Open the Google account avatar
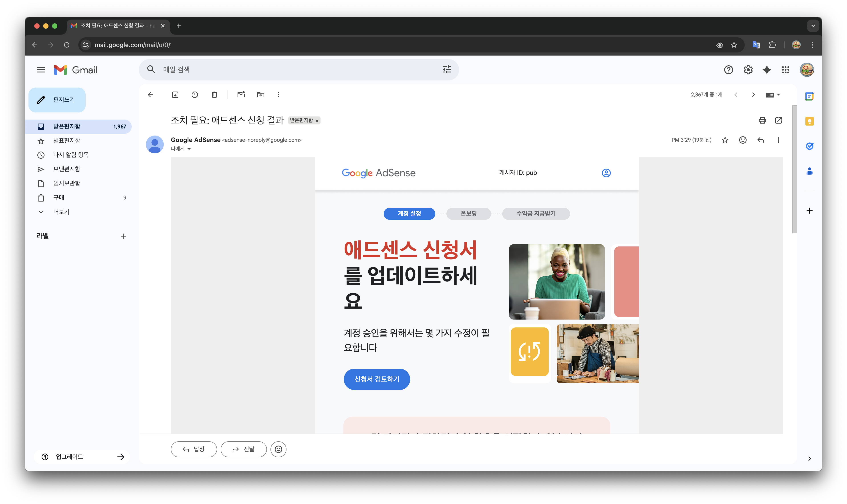Viewport: 847px width, 504px height. (x=807, y=70)
